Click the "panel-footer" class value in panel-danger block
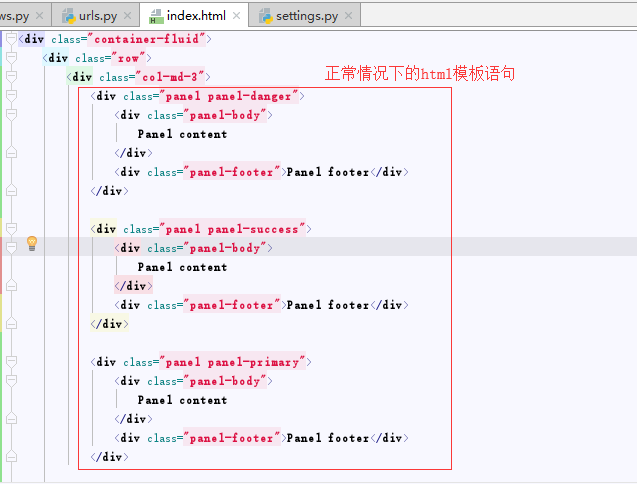Viewport: 637px width, 484px height. pos(232,172)
